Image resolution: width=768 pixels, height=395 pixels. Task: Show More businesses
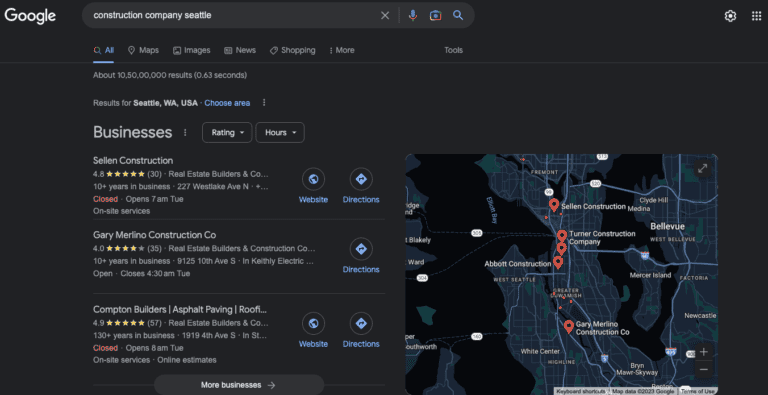click(239, 385)
